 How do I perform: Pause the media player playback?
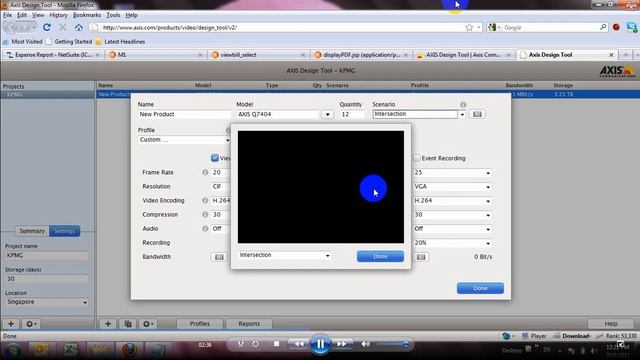tap(320, 344)
